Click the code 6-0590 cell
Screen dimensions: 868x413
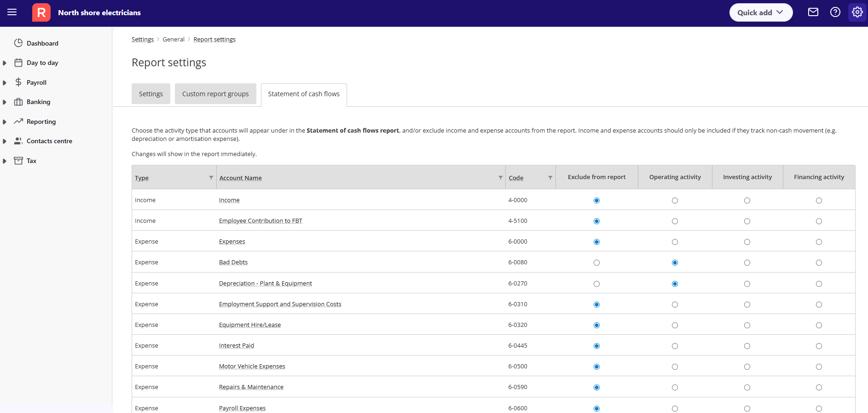[518, 387]
